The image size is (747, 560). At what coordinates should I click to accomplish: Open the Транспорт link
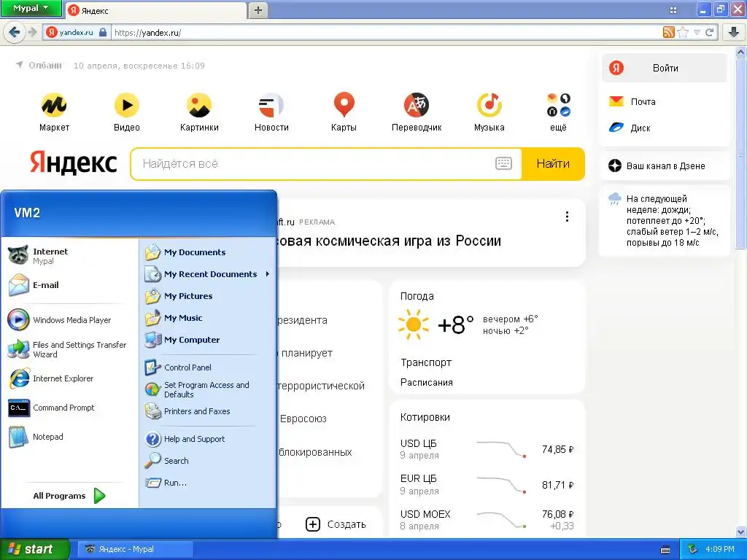point(426,362)
